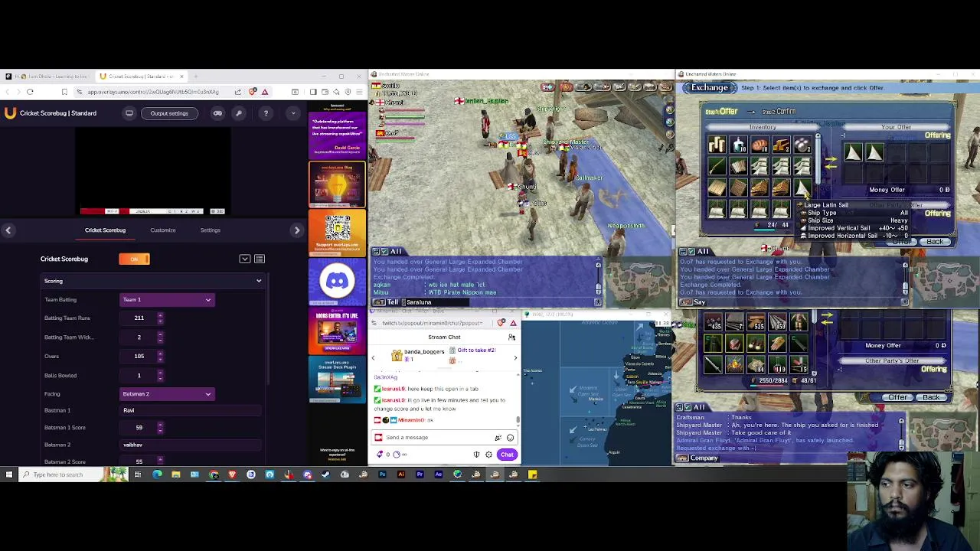This screenshot has width=980, height=551.
Task: Click the Say tab in right game chat
Action: tap(694, 302)
